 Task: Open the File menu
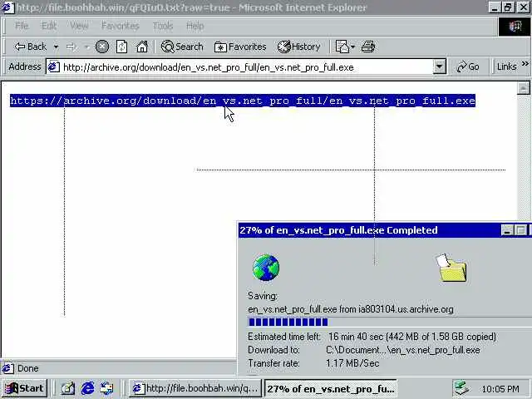coord(22,26)
